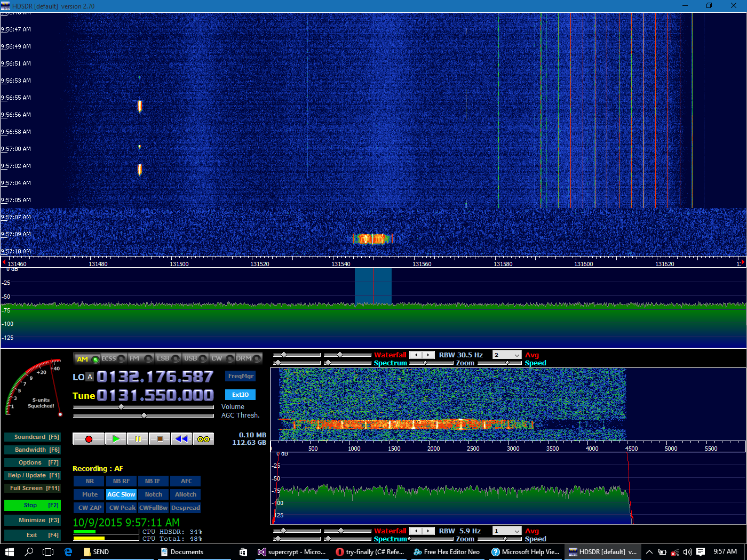Image resolution: width=747 pixels, height=560 pixels.
Task: Enable USB demodulation mode
Action: point(193,358)
